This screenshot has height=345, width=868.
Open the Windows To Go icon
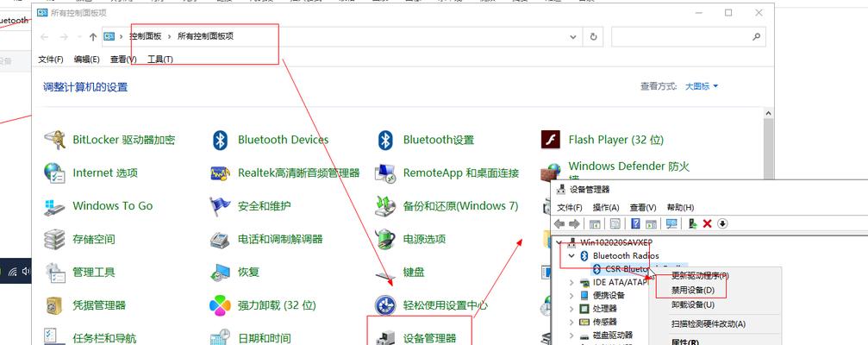[54, 206]
